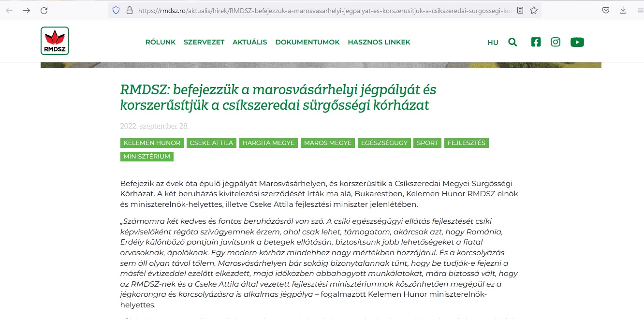This screenshot has height=319, width=644.
Task: Open the HU language selector
Action: (493, 43)
